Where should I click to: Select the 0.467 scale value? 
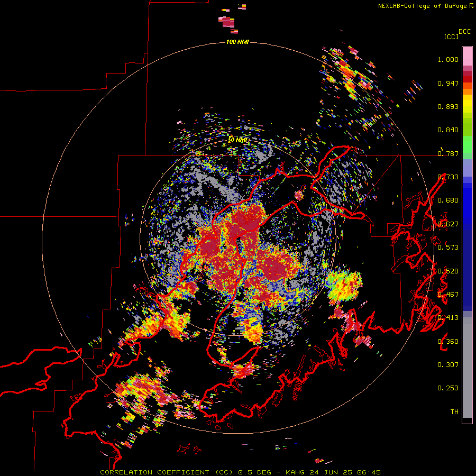[448, 295]
